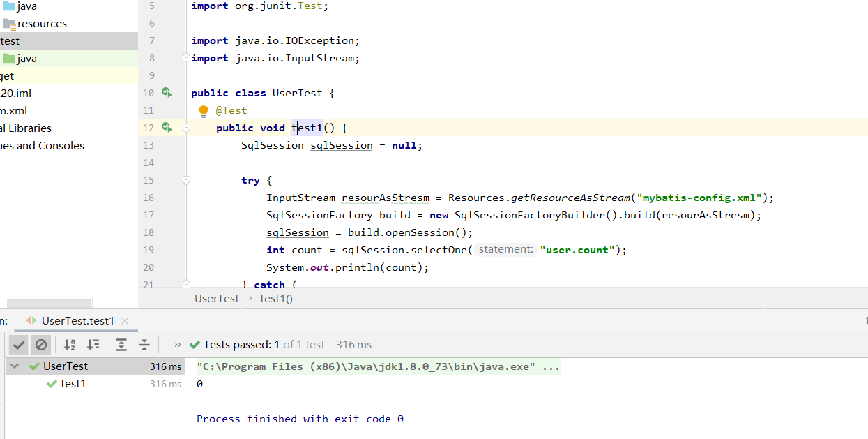868x439 pixels.
Task: Click the java.exe command line in console
Action: point(378,366)
